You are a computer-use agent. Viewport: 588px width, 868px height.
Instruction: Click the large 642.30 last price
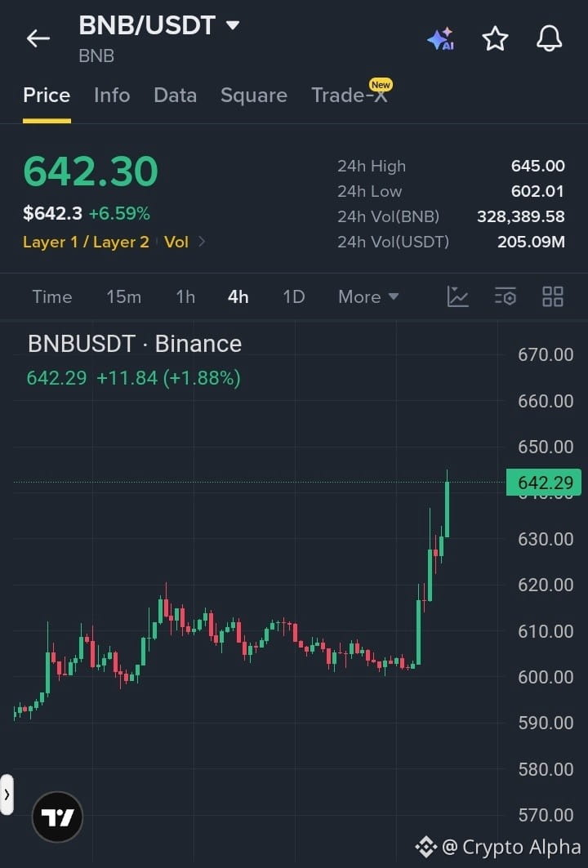click(91, 171)
